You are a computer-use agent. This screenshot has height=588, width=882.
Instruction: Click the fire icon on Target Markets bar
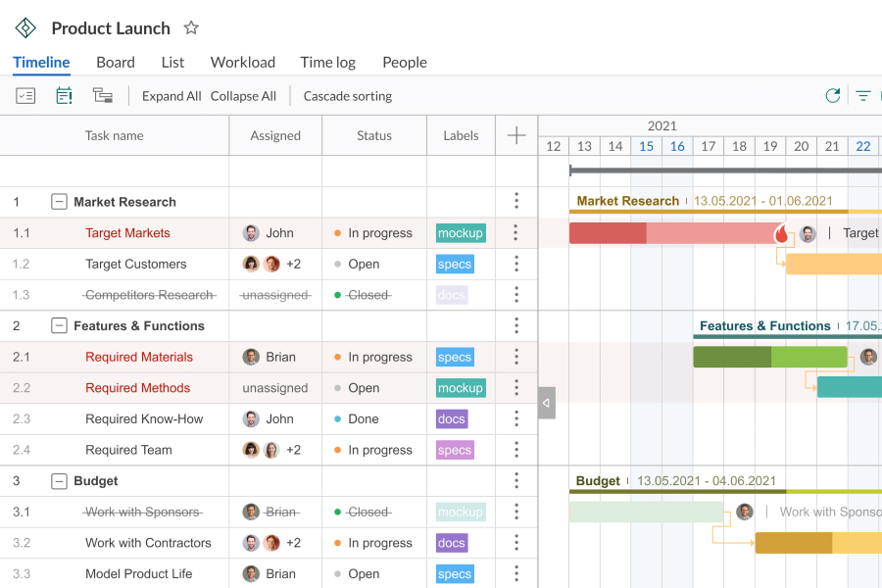point(781,232)
